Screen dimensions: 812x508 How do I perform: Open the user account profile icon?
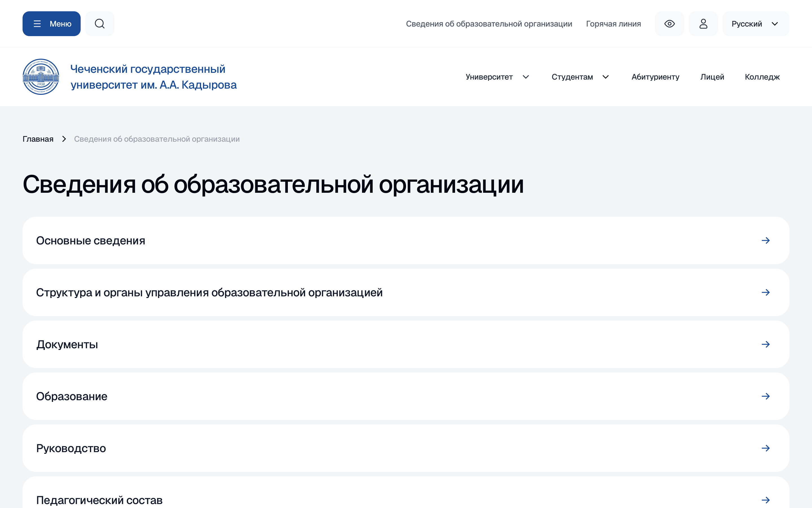pyautogui.click(x=703, y=24)
